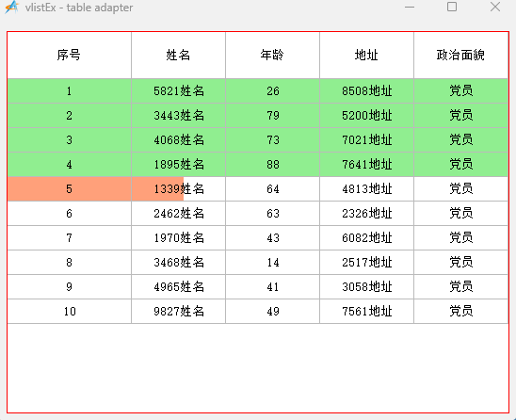The width and height of the screenshot is (516, 420).
Task: Maximize the vlistEx window
Action: pyautogui.click(x=452, y=7)
